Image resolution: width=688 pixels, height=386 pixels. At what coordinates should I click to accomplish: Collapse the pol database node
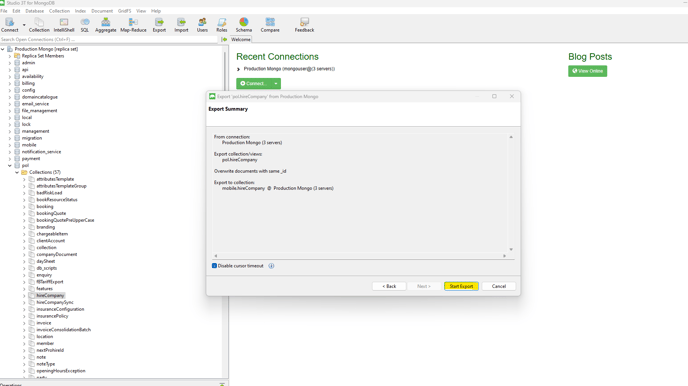point(10,166)
